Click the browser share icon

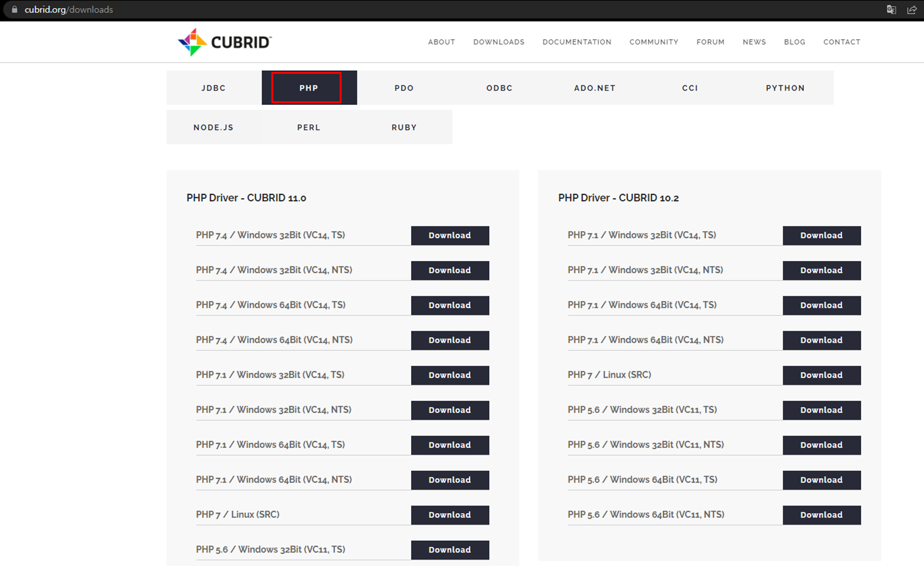(912, 10)
